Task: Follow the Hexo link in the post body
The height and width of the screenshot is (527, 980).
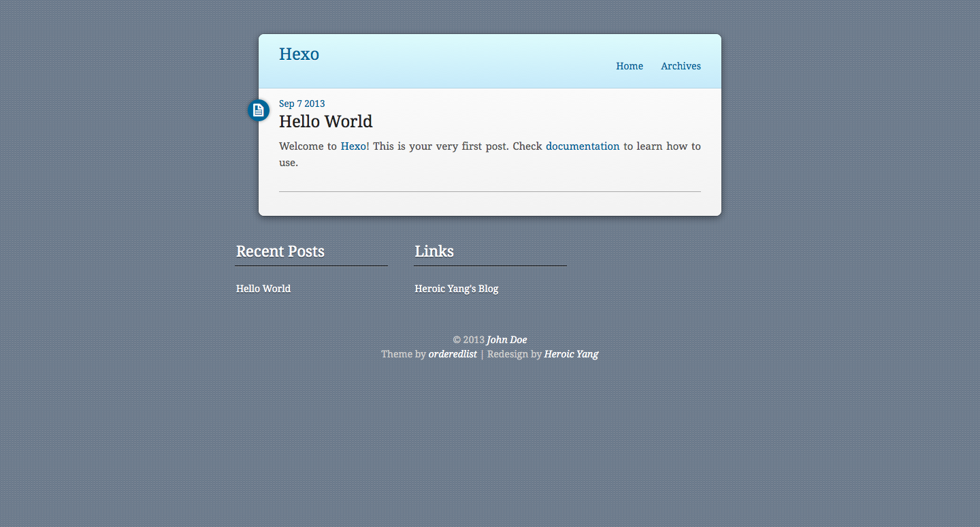Action: click(353, 146)
